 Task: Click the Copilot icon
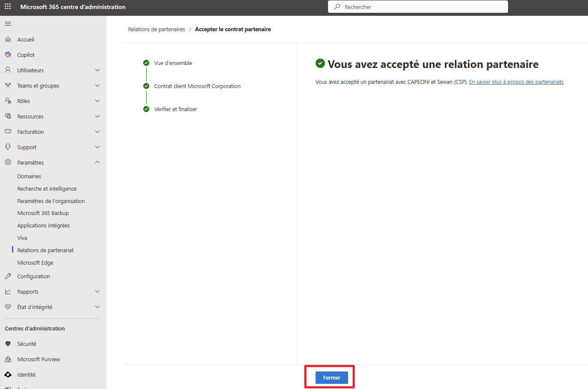click(x=8, y=55)
